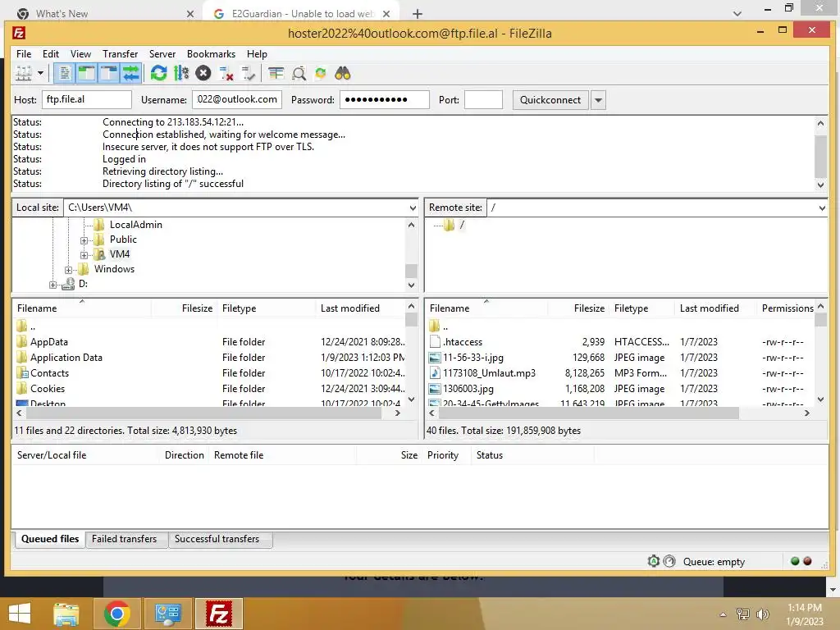Click status bar gear settings icon
840x630 pixels.
654,561
